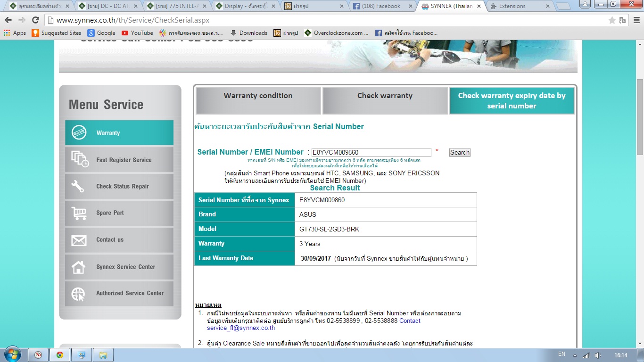Open the Warranty item in Menu Service
Screen dimensions: 644x362
pos(119,133)
